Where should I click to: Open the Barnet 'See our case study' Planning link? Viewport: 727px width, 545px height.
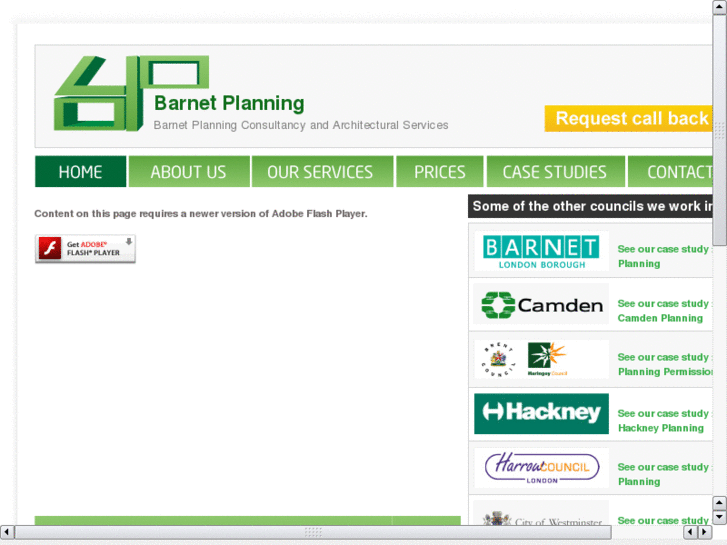pos(663,256)
